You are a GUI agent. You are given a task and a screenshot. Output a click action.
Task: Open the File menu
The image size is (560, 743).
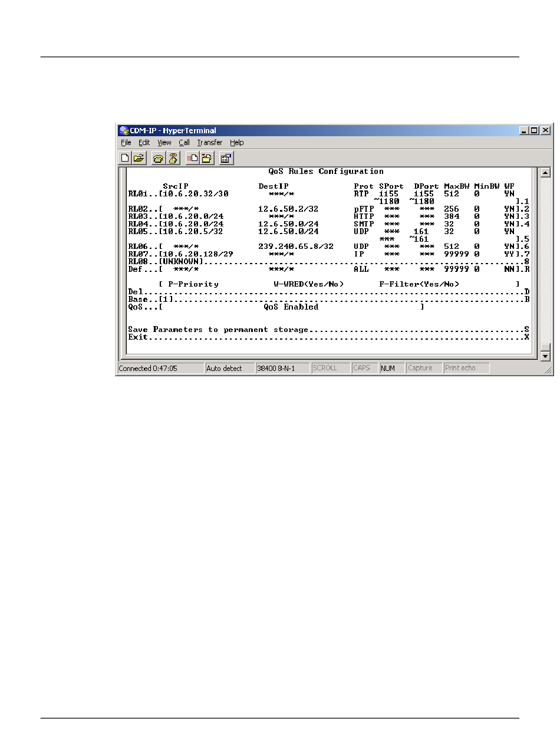tap(126, 143)
